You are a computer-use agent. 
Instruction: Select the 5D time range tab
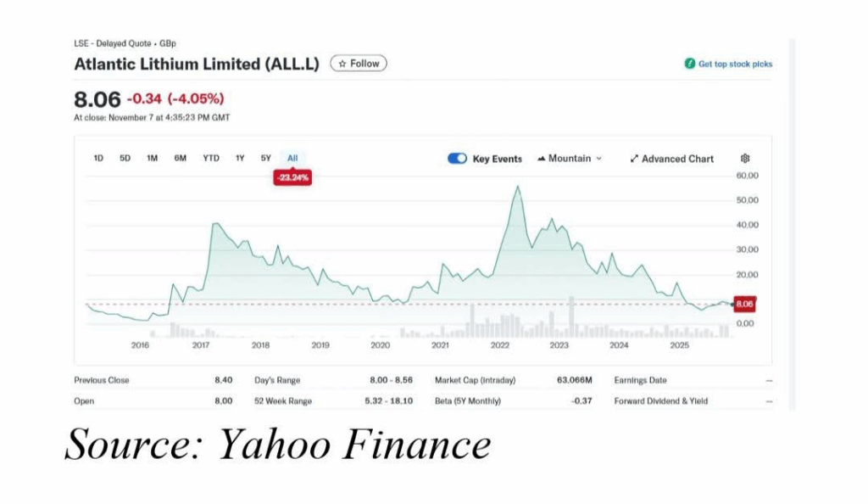125,158
